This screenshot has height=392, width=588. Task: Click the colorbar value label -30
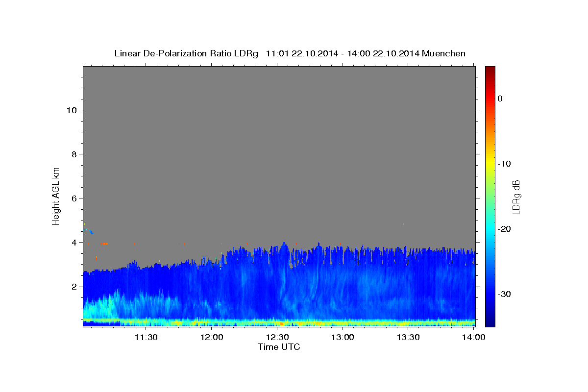pyautogui.click(x=504, y=294)
